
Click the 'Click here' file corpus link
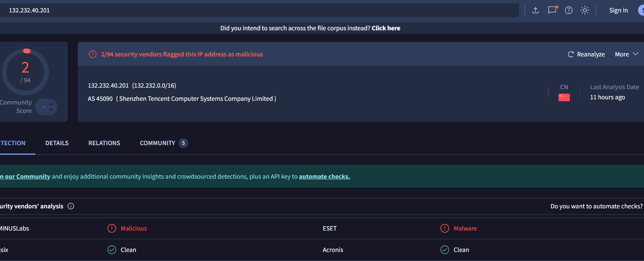pyautogui.click(x=386, y=28)
